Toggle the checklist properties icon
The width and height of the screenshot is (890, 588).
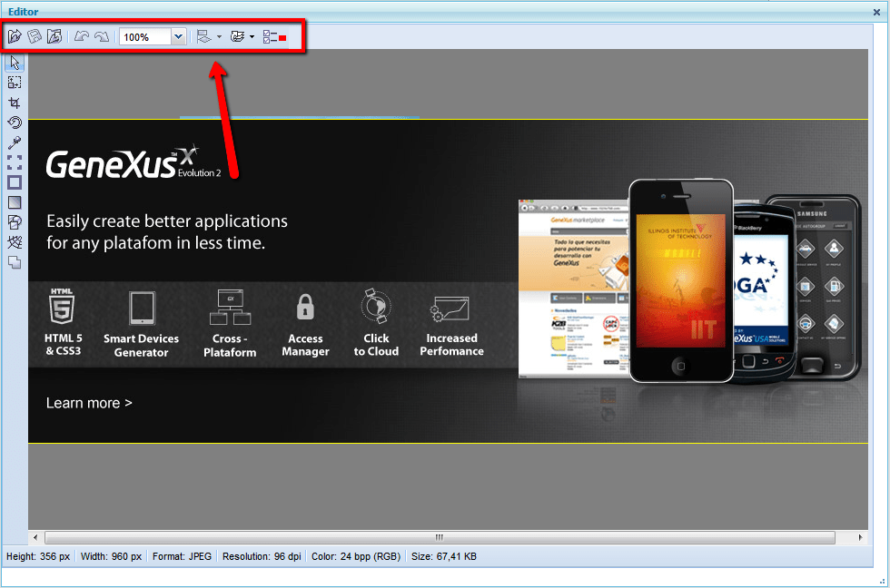pos(274,37)
